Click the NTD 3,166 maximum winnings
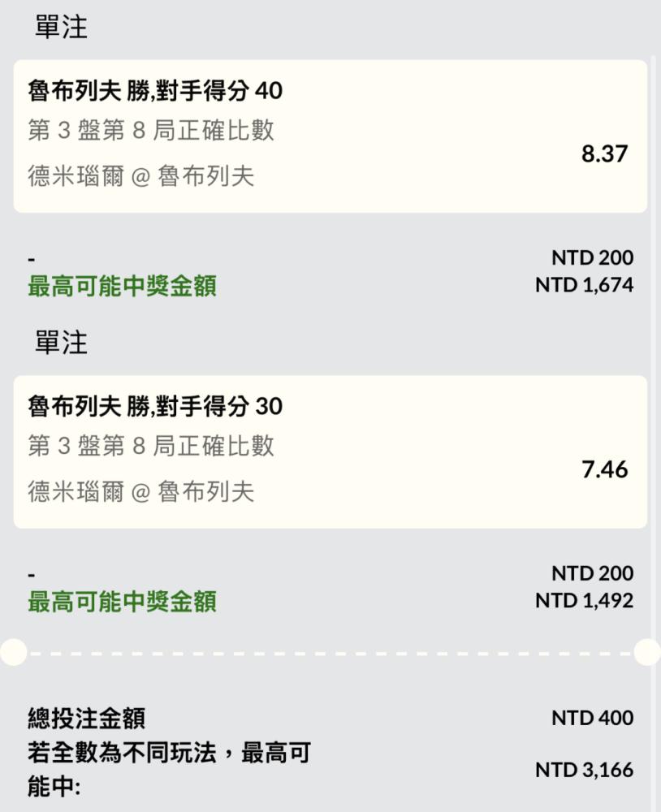 [585, 770]
